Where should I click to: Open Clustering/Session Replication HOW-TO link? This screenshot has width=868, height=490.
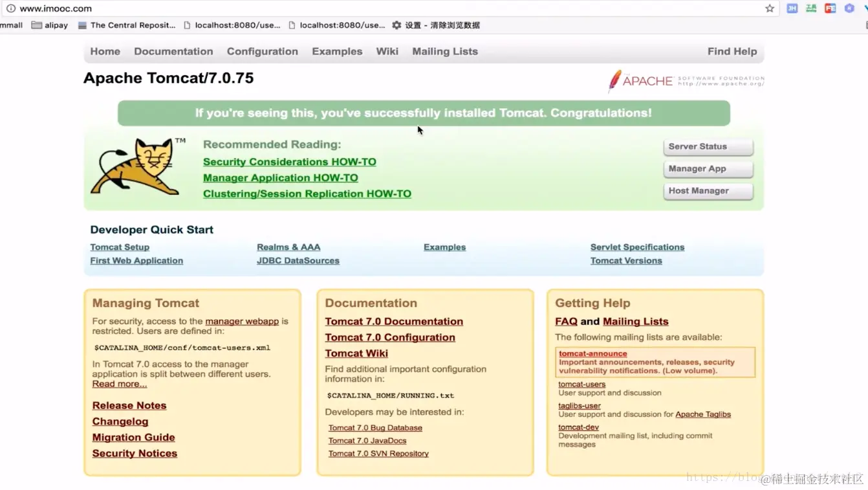(307, 194)
